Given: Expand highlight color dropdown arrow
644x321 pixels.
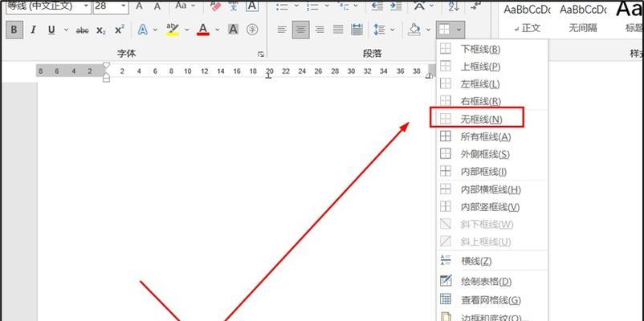Looking at the screenshot, I should click(x=187, y=30).
